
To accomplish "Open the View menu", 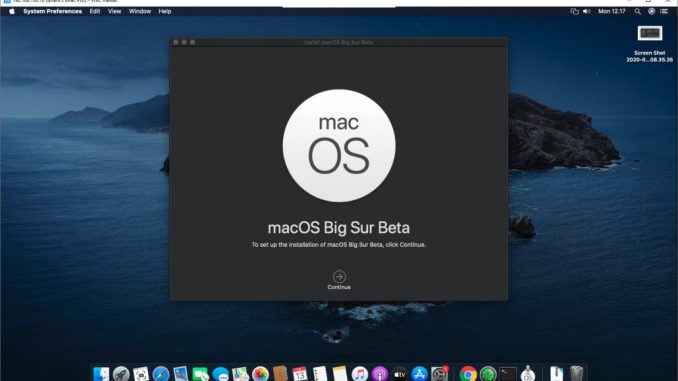I will coord(114,11).
